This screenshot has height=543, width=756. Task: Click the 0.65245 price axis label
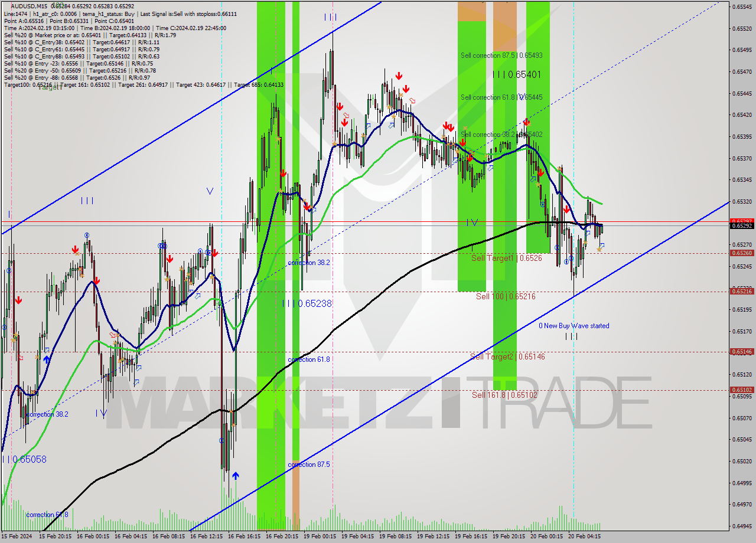click(742, 266)
